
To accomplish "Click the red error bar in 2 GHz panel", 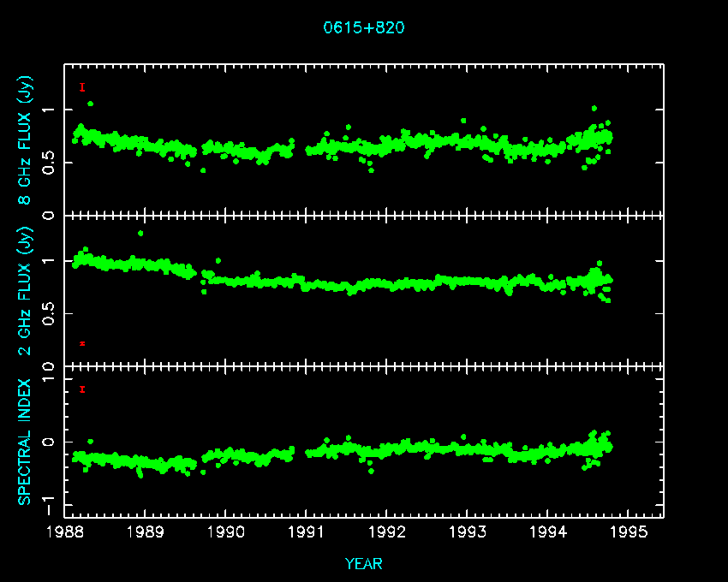I will coord(82,343).
